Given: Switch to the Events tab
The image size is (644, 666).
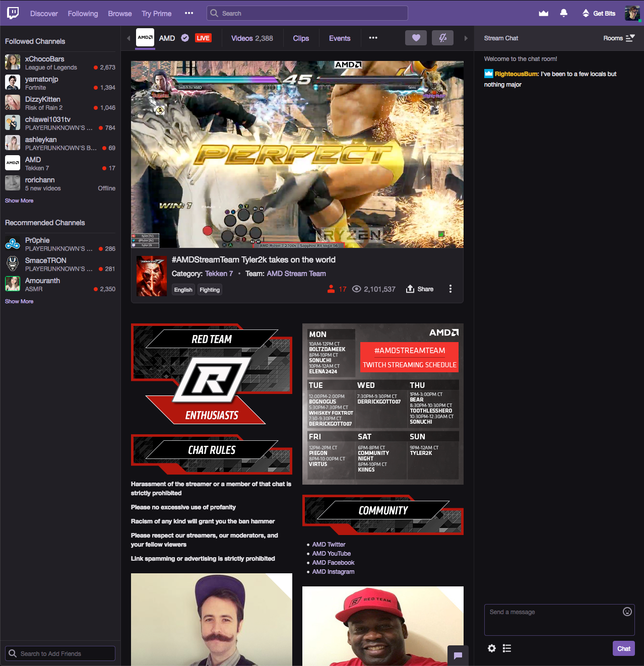Looking at the screenshot, I should pos(340,38).
